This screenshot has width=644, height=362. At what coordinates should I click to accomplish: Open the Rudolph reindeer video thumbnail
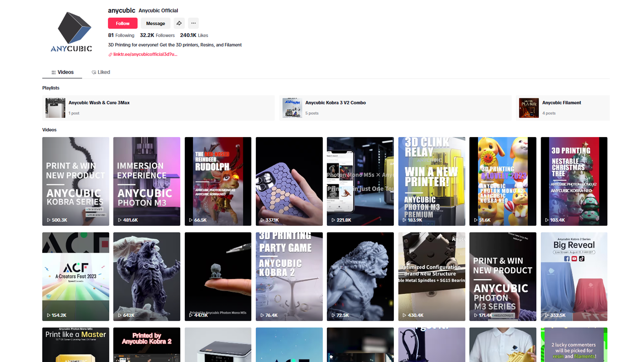[218, 181]
